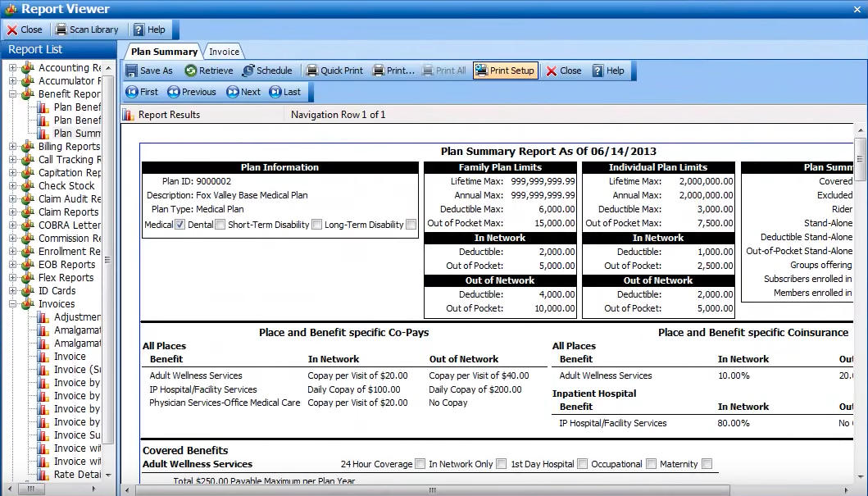This screenshot has height=496, width=868.
Task: Click the 'Navigation Row 1 of 1' text
Action: click(338, 115)
